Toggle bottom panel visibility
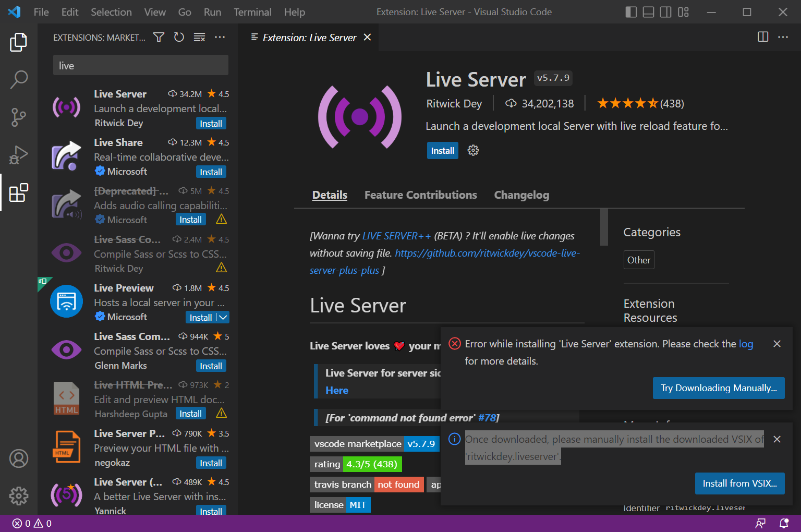This screenshot has width=801, height=532. (648, 12)
